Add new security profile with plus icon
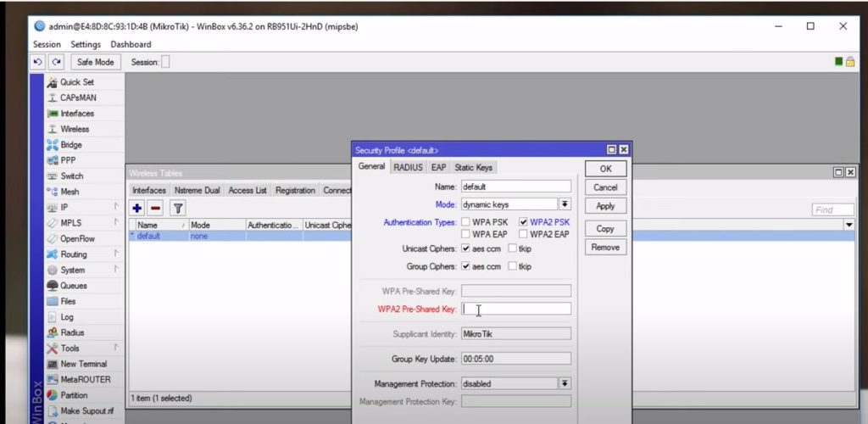 [137, 209]
